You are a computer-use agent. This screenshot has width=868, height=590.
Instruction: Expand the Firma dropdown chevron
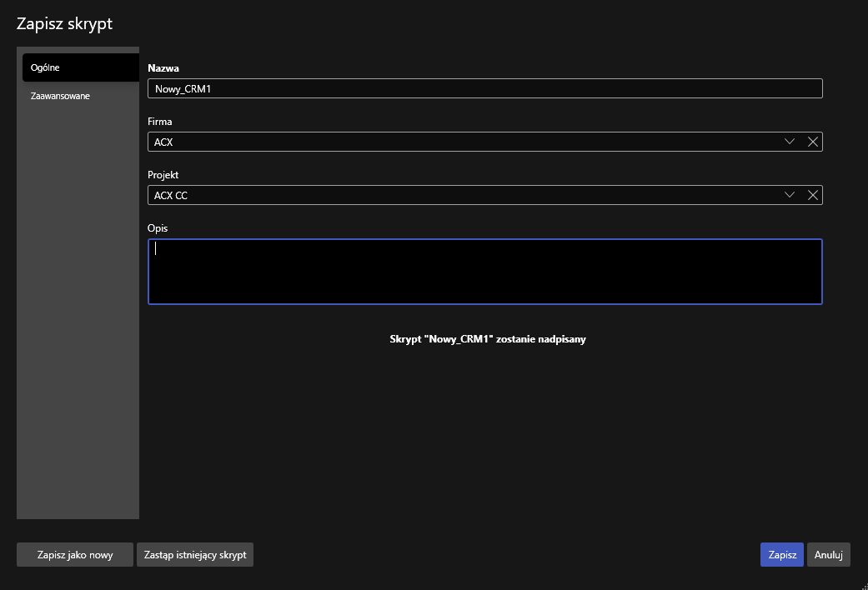790,142
